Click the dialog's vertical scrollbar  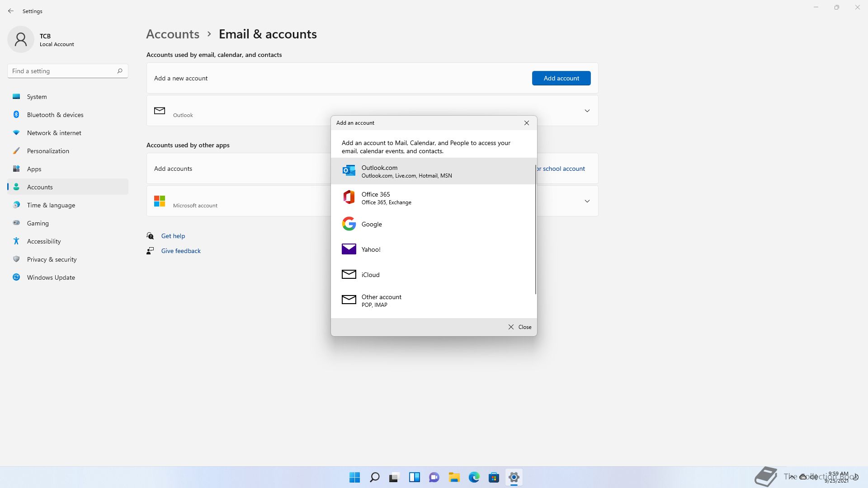click(x=536, y=230)
